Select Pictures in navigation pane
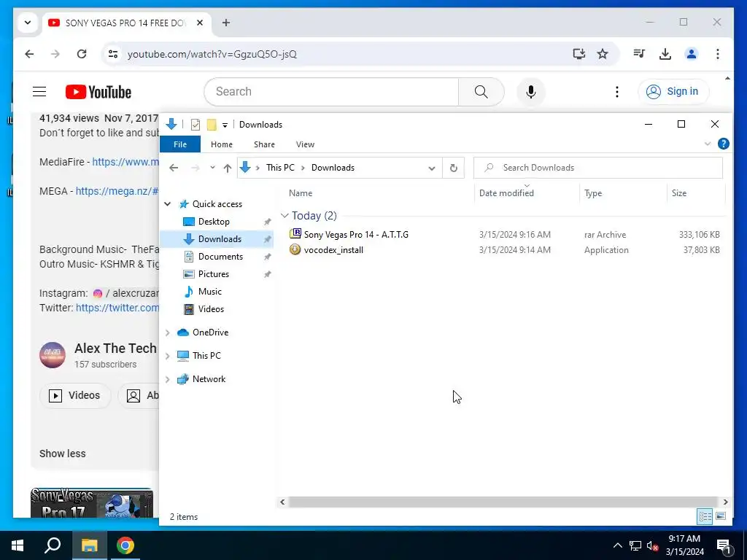The width and height of the screenshot is (747, 560). click(x=214, y=274)
